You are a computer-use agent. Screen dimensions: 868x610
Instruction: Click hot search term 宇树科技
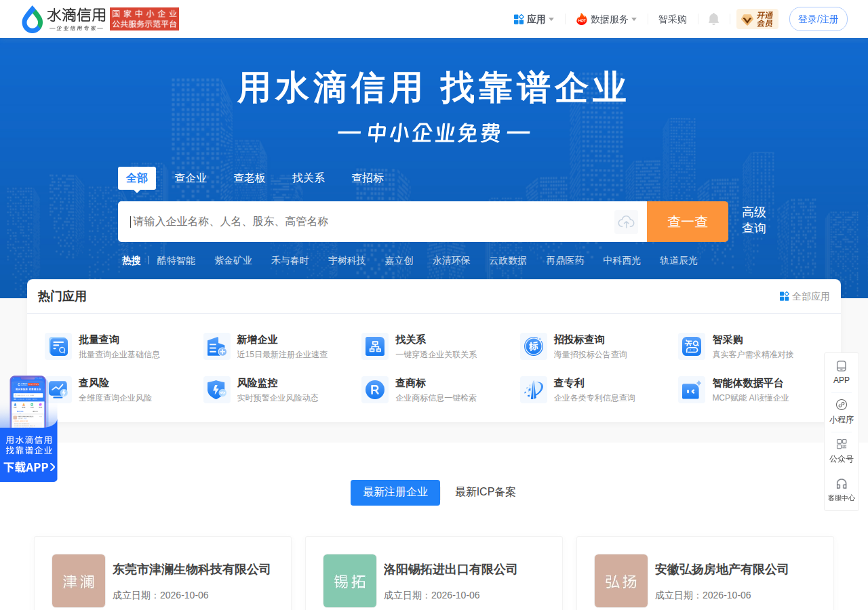pos(347,260)
